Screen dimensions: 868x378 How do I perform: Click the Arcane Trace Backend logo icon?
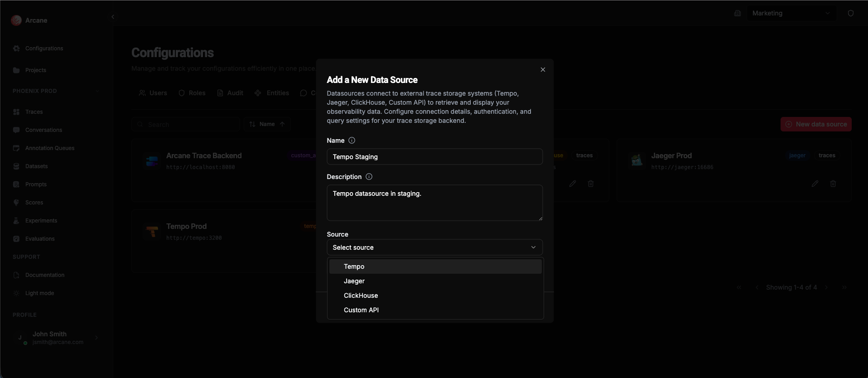tap(152, 160)
